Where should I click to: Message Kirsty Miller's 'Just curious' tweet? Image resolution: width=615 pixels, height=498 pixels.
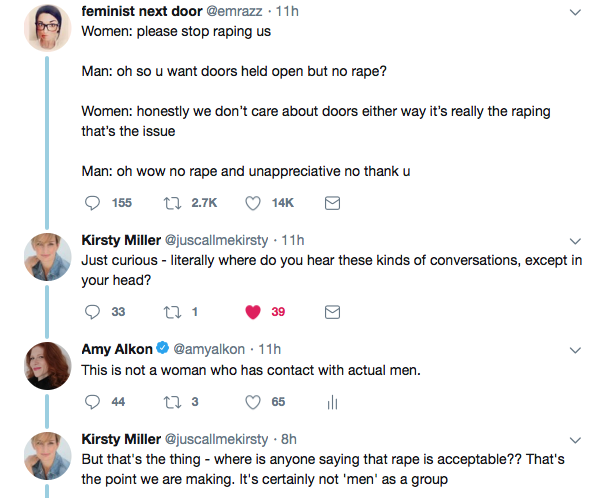tap(334, 312)
